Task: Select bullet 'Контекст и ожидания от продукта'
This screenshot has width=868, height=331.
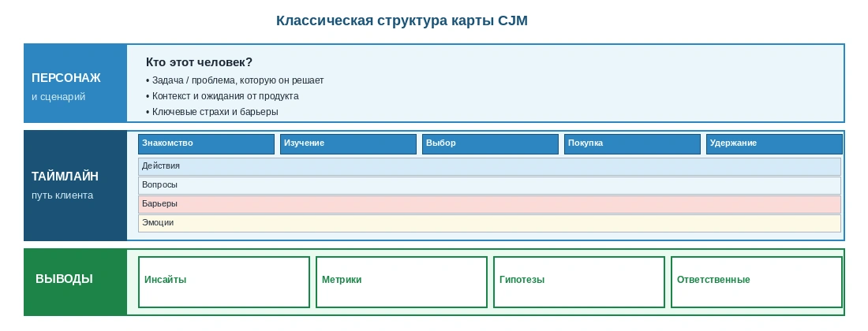Action: (222, 96)
